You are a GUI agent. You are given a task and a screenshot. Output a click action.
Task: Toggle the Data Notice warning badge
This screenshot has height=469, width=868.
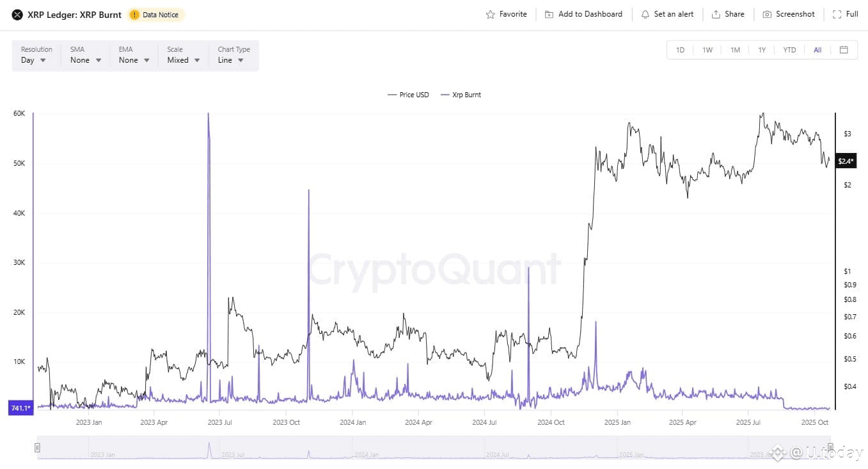155,14
